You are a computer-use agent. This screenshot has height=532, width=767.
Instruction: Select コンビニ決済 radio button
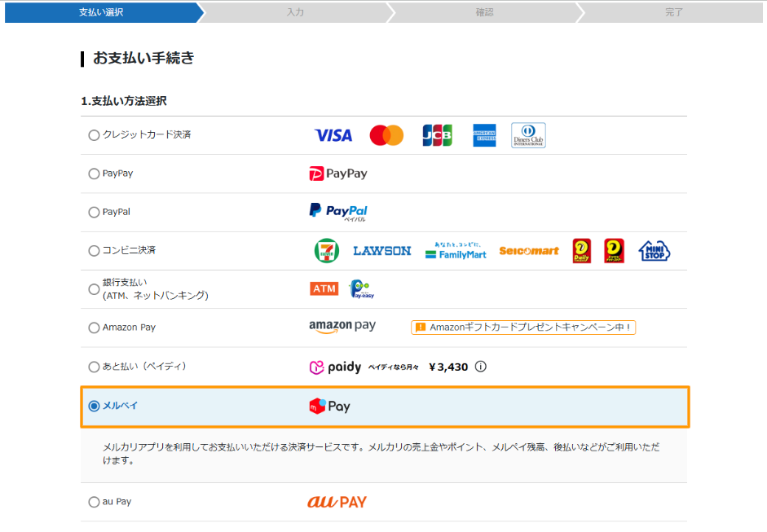coord(94,251)
